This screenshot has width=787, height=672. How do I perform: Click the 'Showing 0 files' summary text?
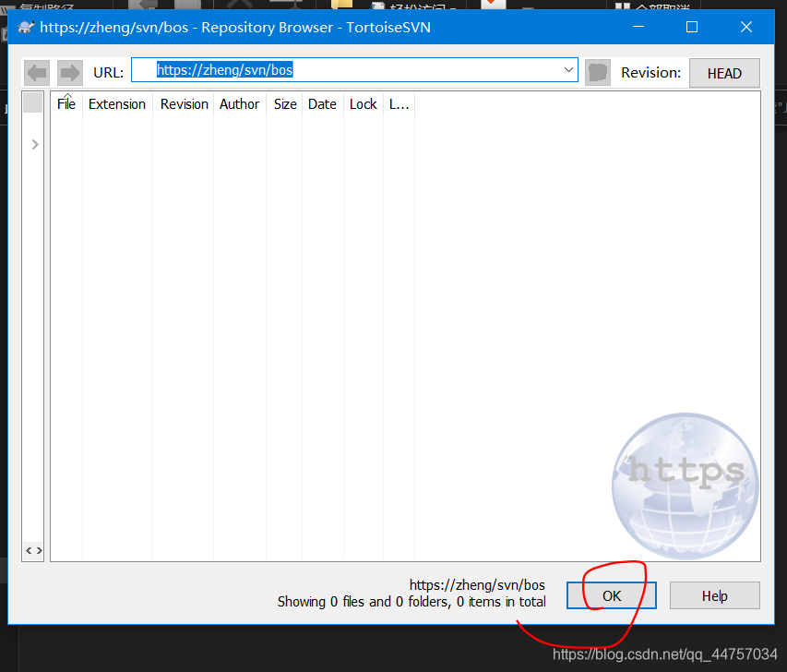click(x=411, y=602)
